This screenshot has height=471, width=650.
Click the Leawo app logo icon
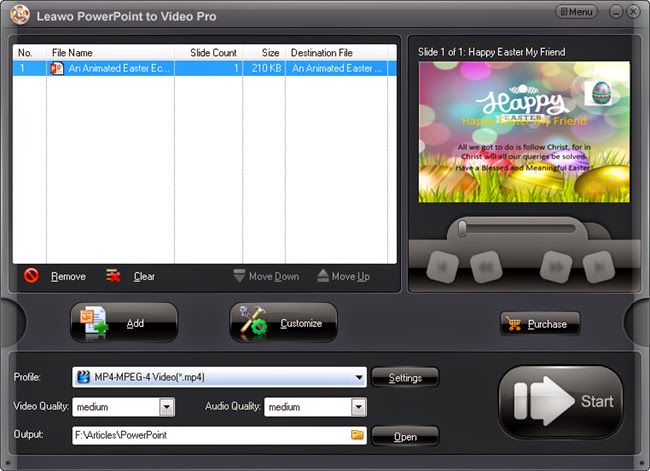(19, 15)
